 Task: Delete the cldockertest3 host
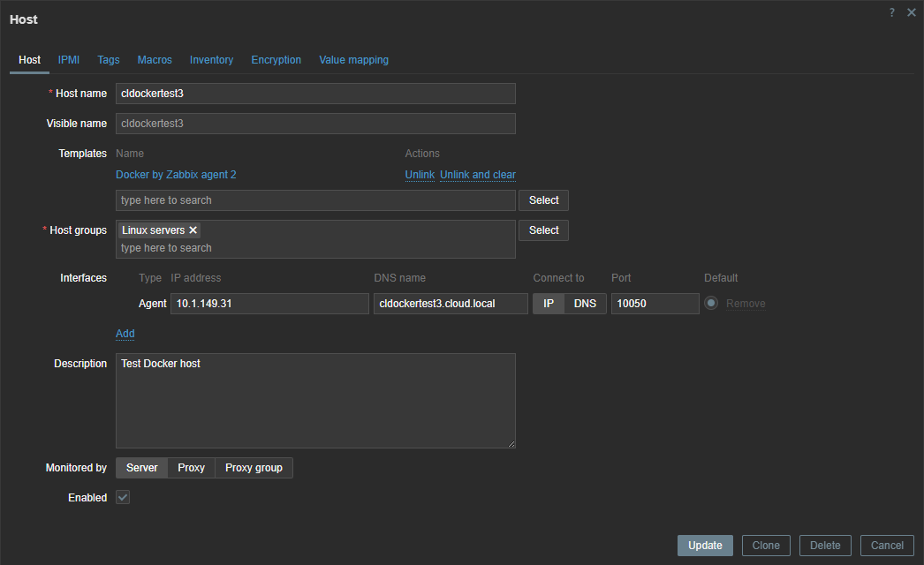[824, 545]
